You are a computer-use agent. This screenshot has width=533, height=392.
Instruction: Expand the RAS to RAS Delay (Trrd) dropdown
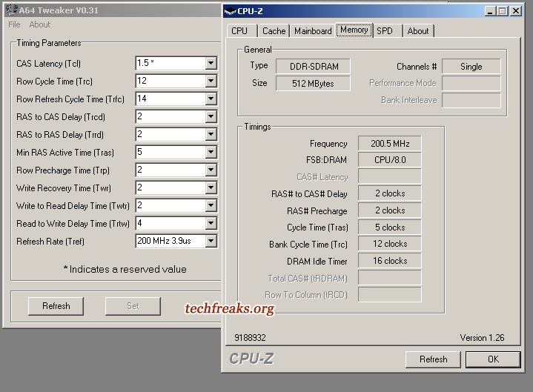211,134
